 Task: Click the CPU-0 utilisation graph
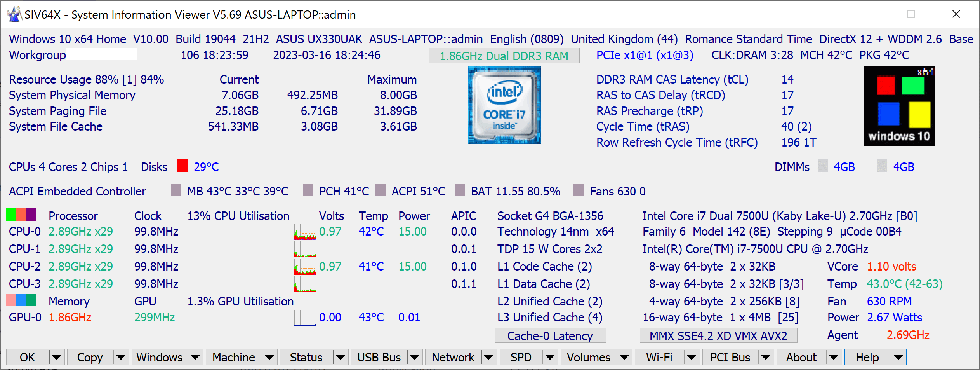(x=305, y=232)
